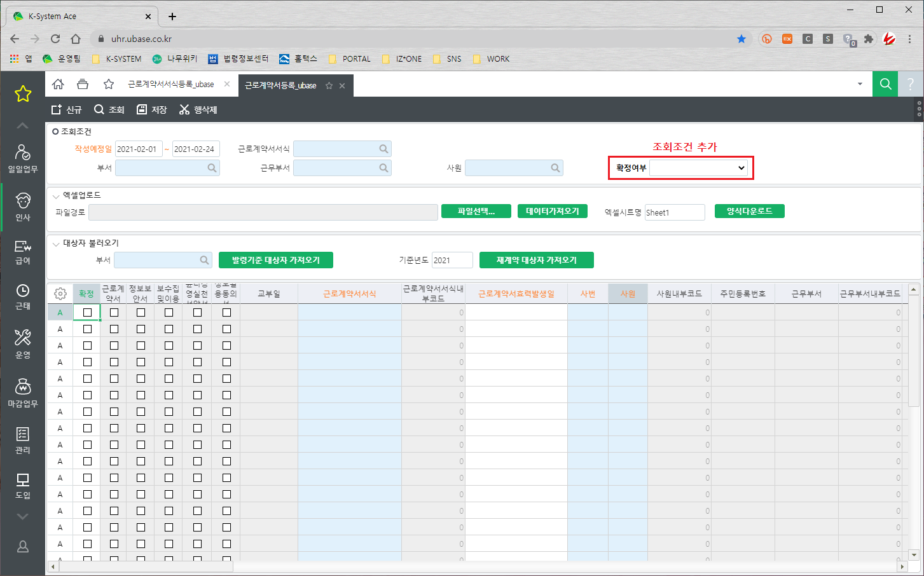Viewport: 924px width, 576px height.
Task: Click 행삭제 in the toolbar
Action: pyautogui.click(x=198, y=110)
